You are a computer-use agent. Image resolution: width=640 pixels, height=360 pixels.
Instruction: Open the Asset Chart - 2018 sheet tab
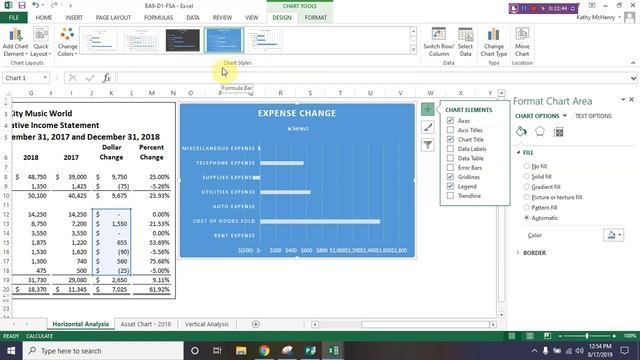[146, 324]
